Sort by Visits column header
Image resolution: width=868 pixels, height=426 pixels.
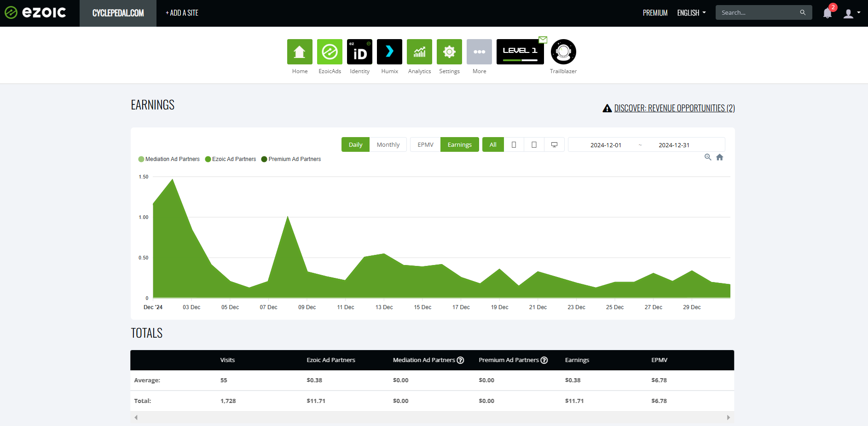pos(227,360)
